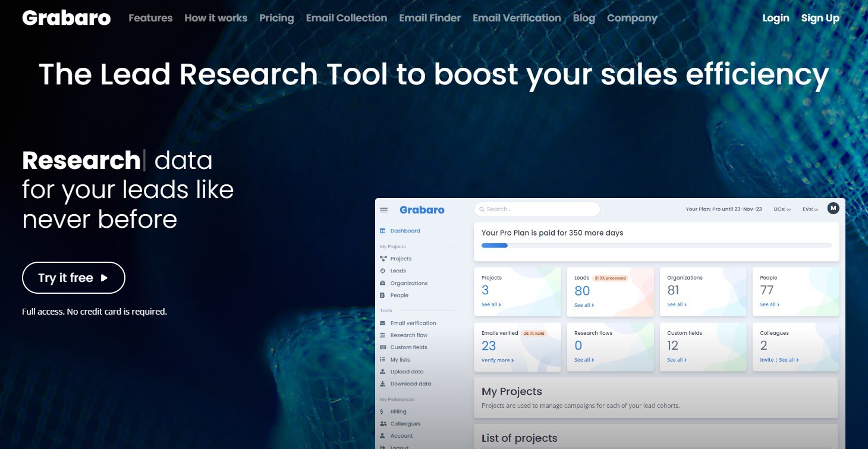Click the Sign Up link
This screenshot has width=868, height=449.
tap(820, 18)
